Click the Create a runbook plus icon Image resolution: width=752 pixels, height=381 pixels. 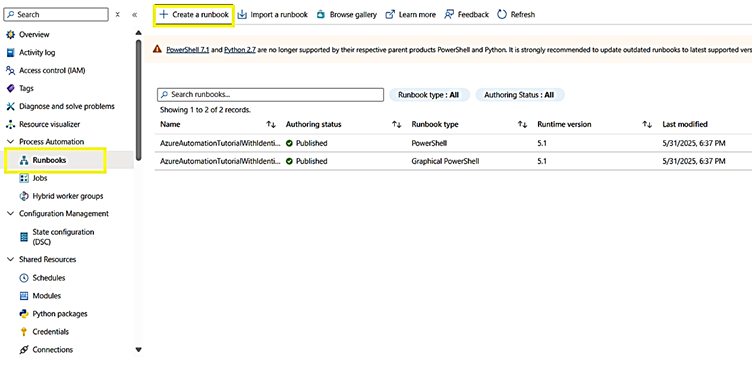tap(164, 14)
